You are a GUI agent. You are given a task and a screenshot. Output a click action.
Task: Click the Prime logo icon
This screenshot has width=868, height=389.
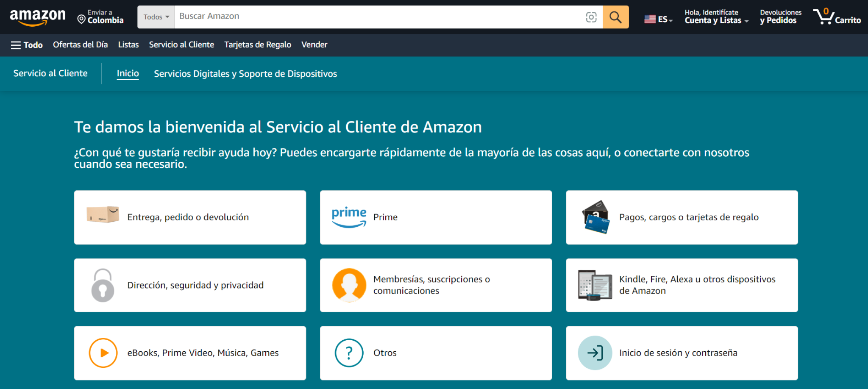(349, 217)
